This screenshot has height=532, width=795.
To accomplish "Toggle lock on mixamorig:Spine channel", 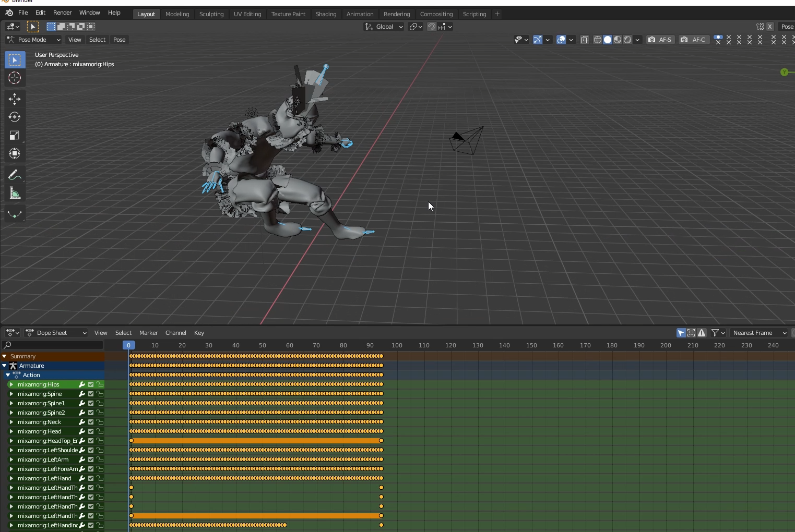I will click(100, 394).
